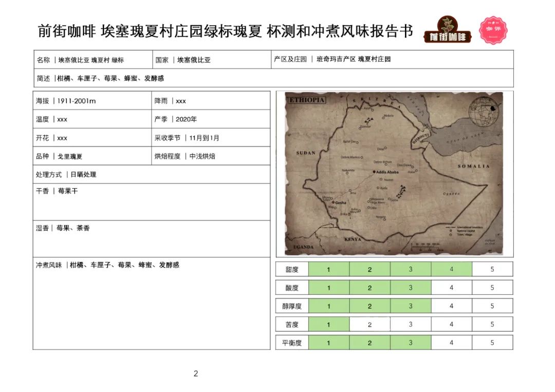Select score 3 in the 醇厚度 row
This screenshot has width=555, height=392.
pos(411,306)
